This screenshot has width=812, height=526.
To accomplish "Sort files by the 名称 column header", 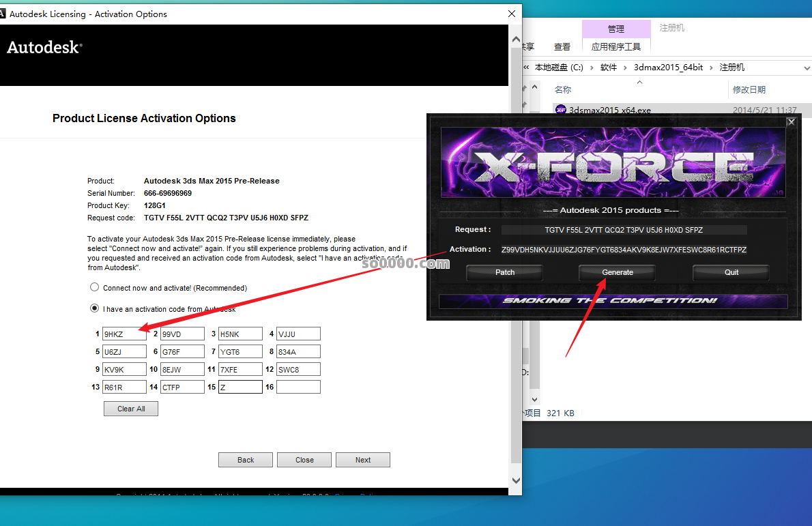I will (x=563, y=89).
